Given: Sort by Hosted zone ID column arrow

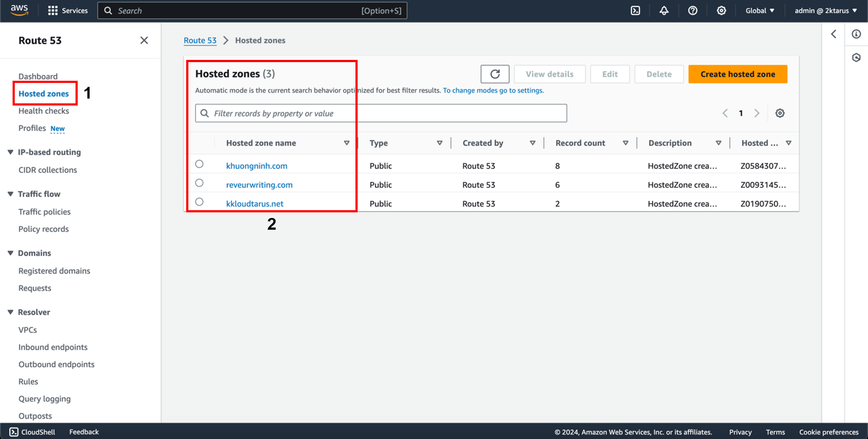Looking at the screenshot, I should tap(789, 143).
